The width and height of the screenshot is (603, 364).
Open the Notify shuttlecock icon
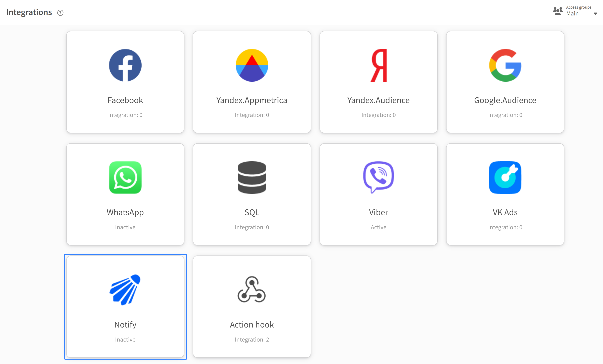[125, 290]
